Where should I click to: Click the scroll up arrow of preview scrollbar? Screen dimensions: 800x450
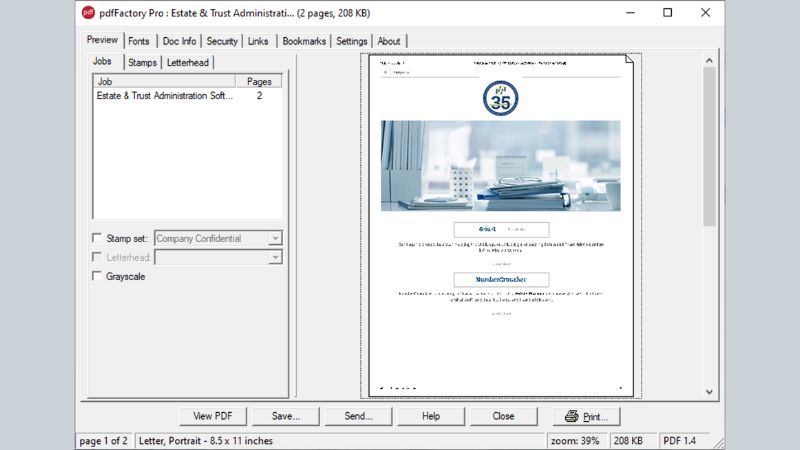tap(709, 61)
